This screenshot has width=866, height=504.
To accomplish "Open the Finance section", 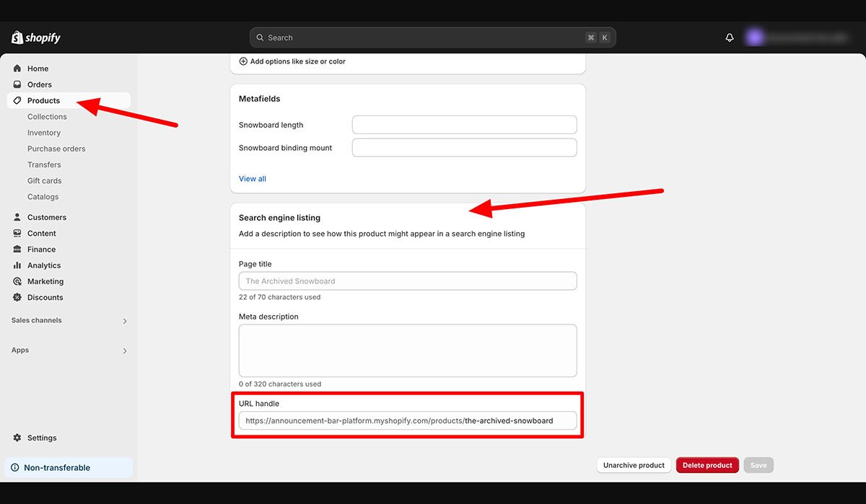I will (x=43, y=249).
